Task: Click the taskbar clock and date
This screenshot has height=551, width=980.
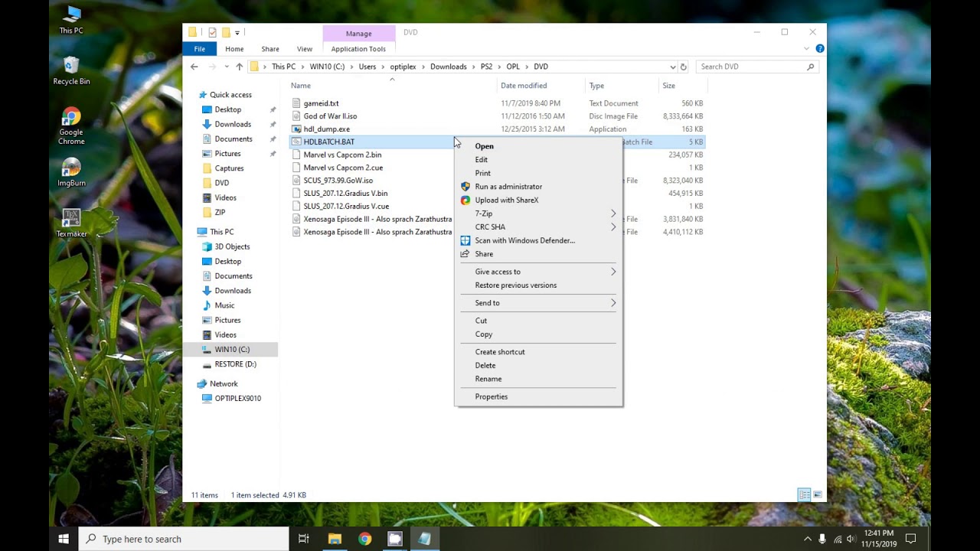Action: click(878, 539)
